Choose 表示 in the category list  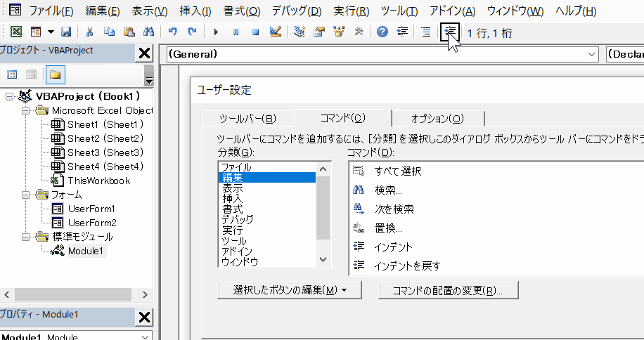pyautogui.click(x=233, y=188)
